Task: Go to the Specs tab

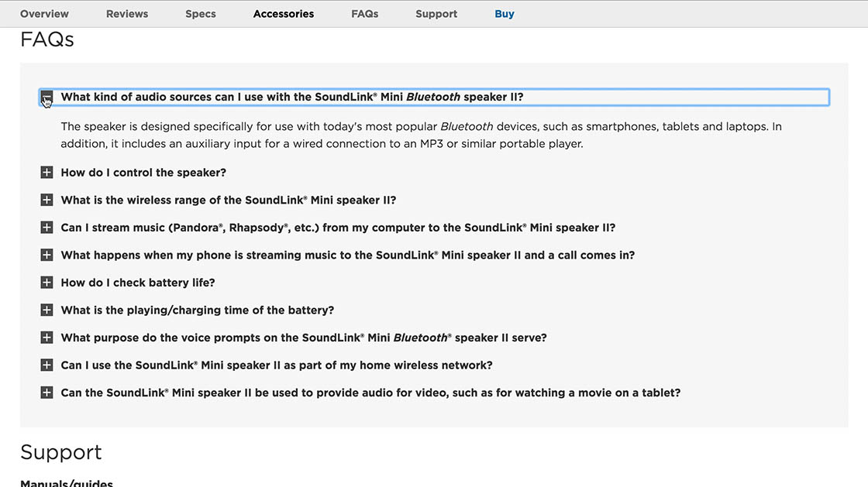Action: coord(201,14)
